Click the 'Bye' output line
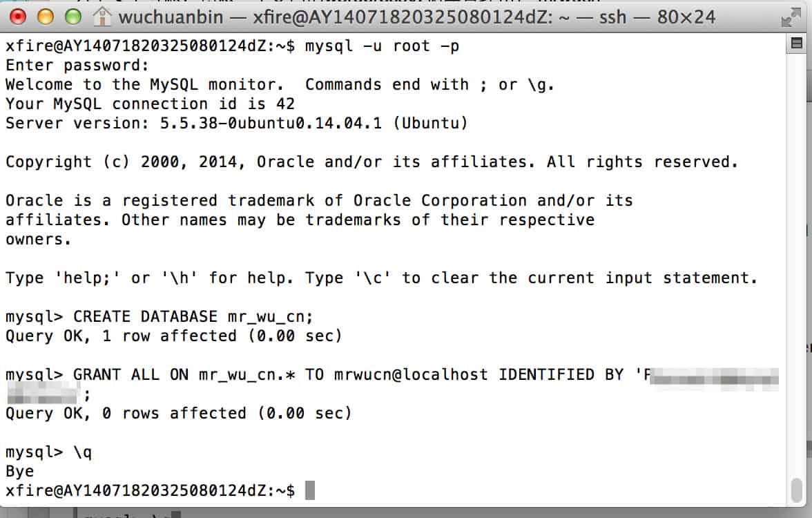Viewport: 812px width, 518px height. (x=19, y=471)
